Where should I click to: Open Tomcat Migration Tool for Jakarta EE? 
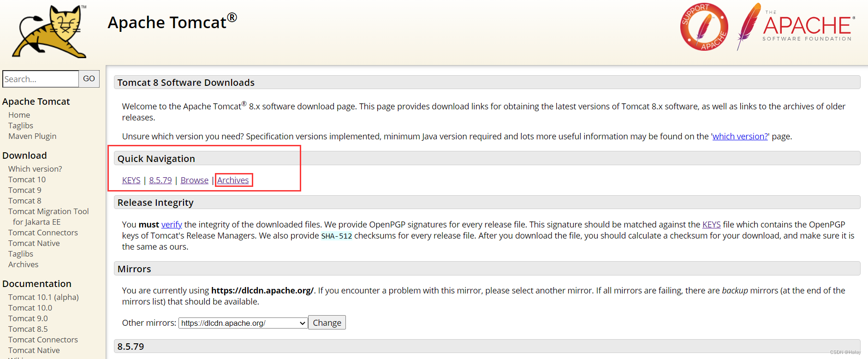[x=48, y=216]
